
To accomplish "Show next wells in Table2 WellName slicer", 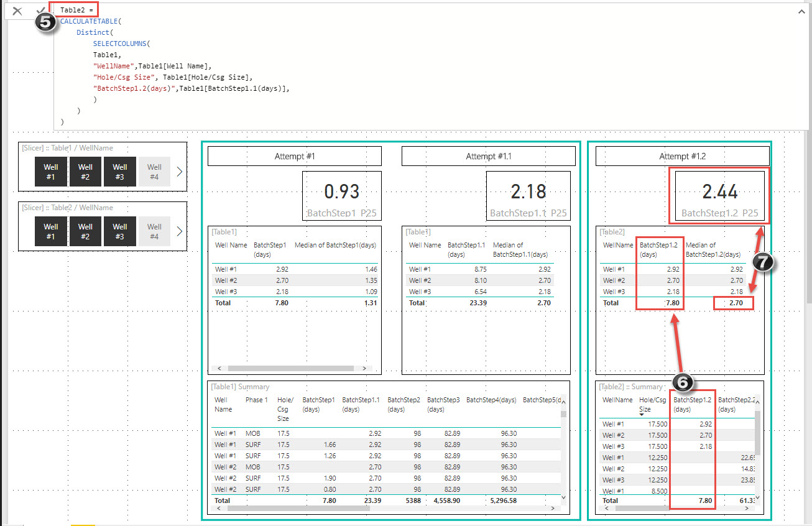I will pyautogui.click(x=179, y=231).
